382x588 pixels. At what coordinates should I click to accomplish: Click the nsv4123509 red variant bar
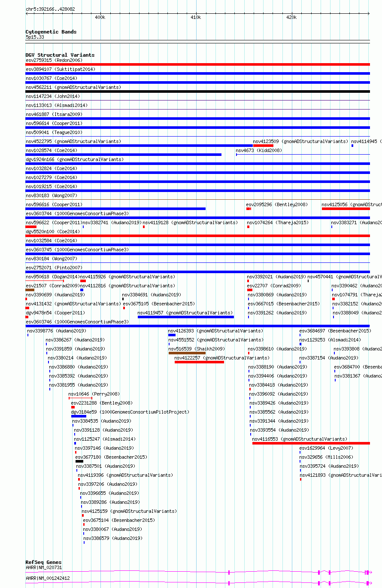pyautogui.click(x=263, y=146)
